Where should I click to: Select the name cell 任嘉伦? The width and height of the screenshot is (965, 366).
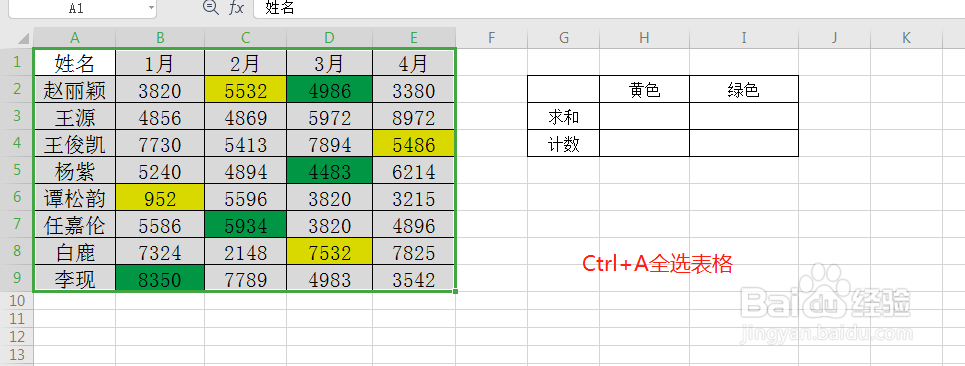tap(74, 225)
